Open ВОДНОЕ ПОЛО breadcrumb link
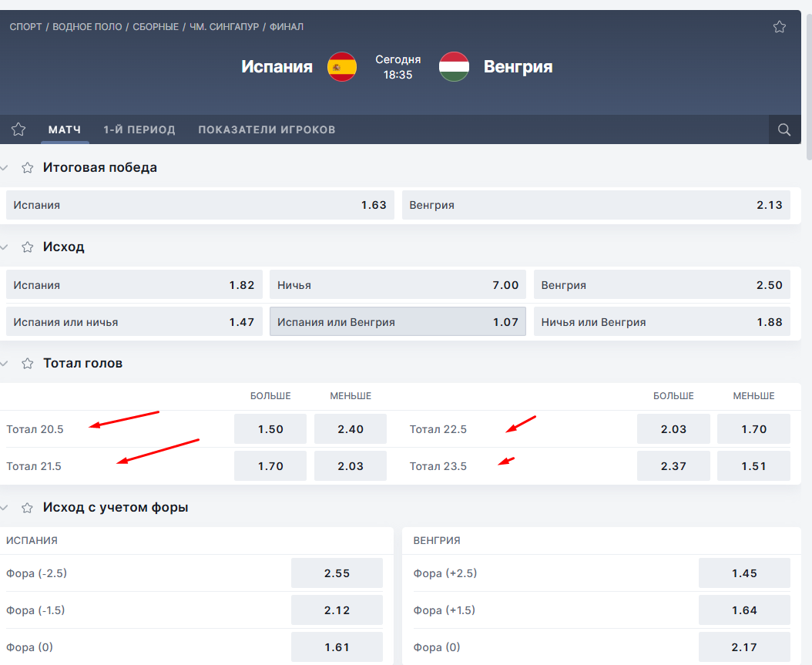Screen dimensions: 812x665 pyautogui.click(x=87, y=27)
